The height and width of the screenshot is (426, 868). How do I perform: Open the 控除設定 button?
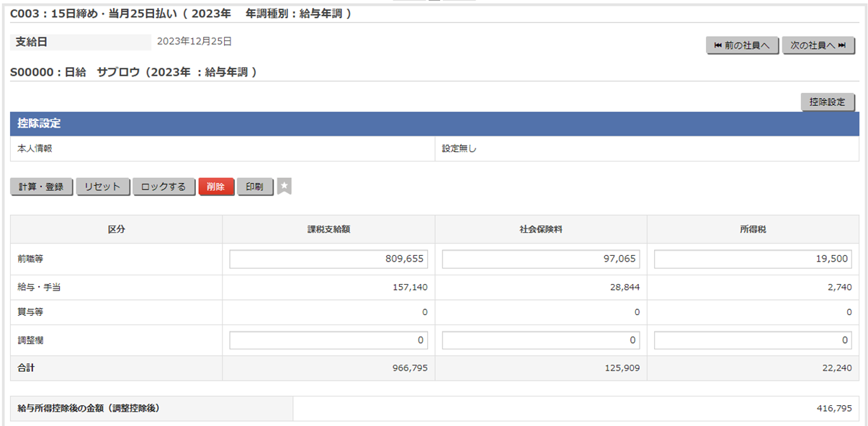coord(827,102)
